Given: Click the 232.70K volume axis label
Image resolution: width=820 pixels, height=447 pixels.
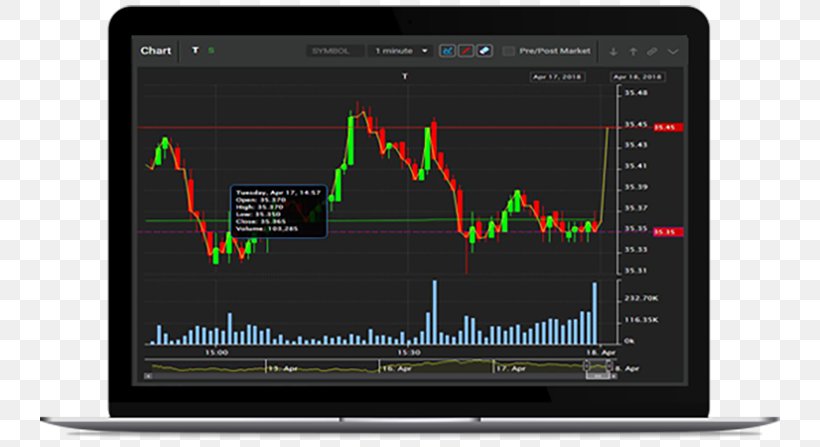Looking at the screenshot, I should pyautogui.click(x=641, y=298).
